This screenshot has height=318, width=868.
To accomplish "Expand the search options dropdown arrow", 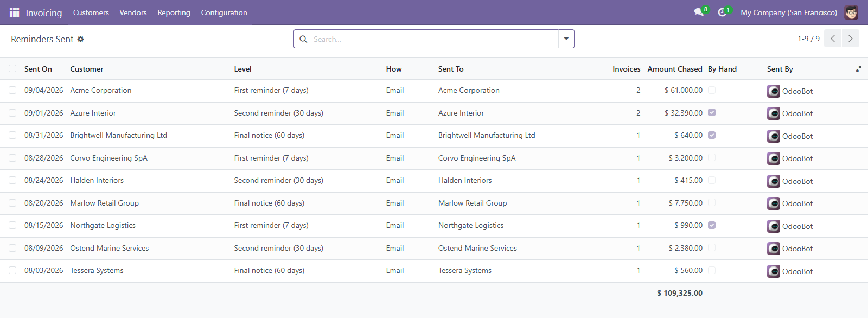I will (566, 39).
